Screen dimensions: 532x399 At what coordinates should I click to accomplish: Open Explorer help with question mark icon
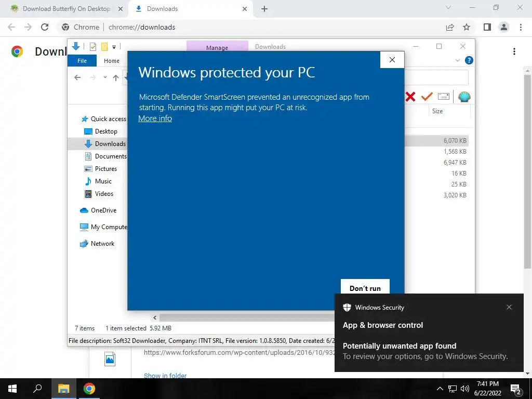(469, 60)
